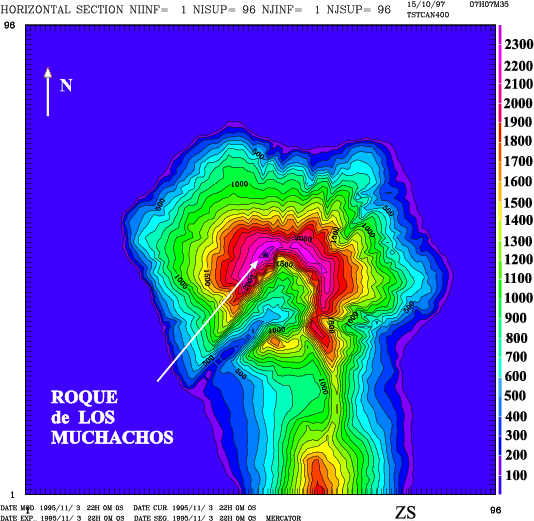Screen dimensions: 534x521
Task: Click the Roque de los Muchachos summit marker
Action: pyautogui.click(x=265, y=255)
